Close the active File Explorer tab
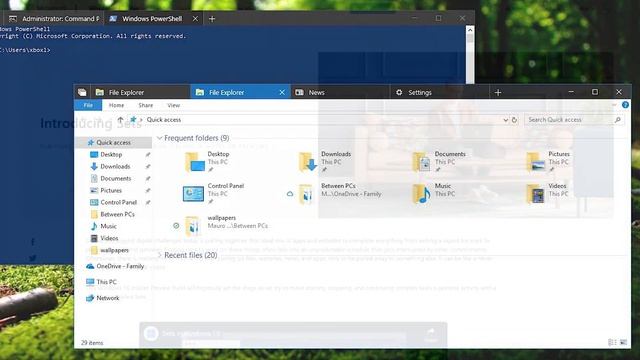 282,92
